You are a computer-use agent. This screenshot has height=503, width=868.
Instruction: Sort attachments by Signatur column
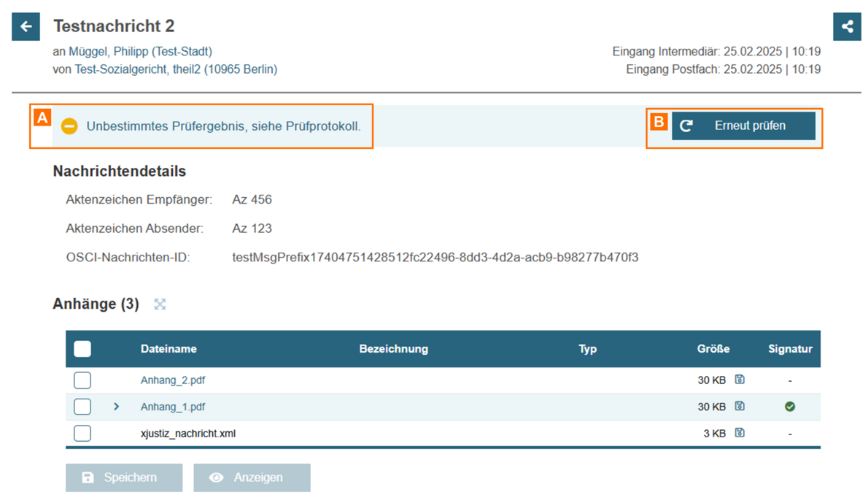(x=790, y=349)
